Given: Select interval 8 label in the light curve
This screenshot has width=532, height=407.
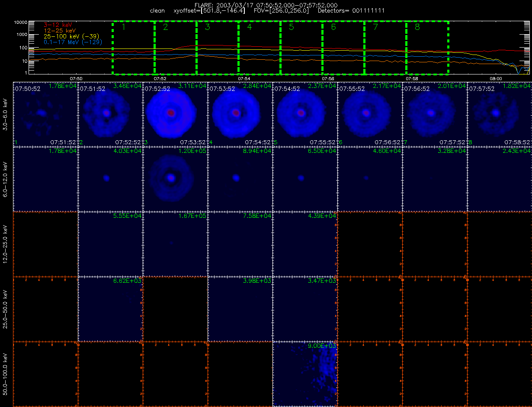Looking at the screenshot, I should (417, 27).
